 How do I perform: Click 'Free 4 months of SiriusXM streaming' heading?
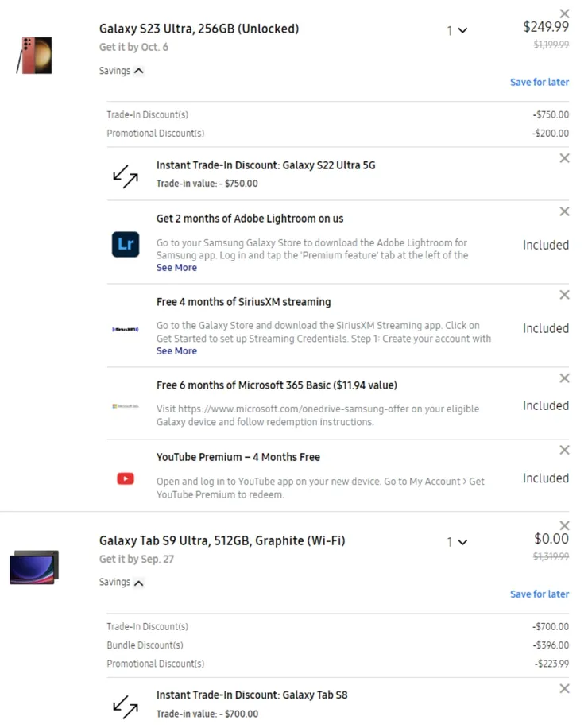click(244, 302)
